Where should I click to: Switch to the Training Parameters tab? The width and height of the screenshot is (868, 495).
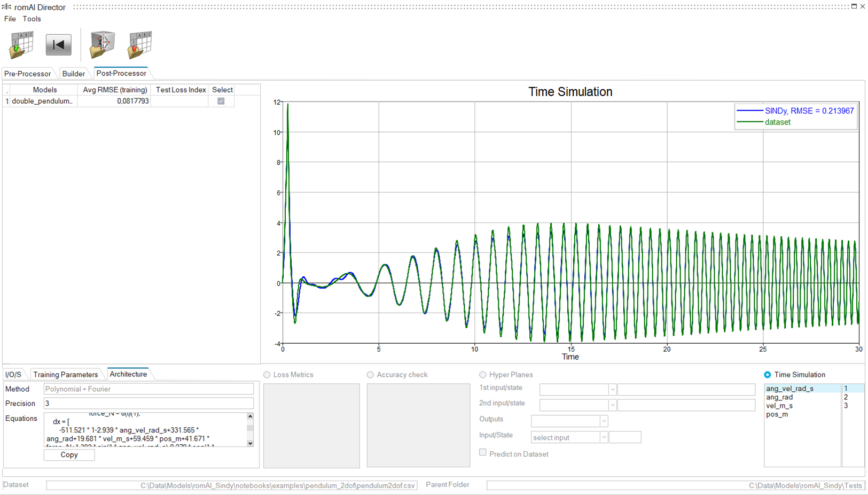coord(65,375)
